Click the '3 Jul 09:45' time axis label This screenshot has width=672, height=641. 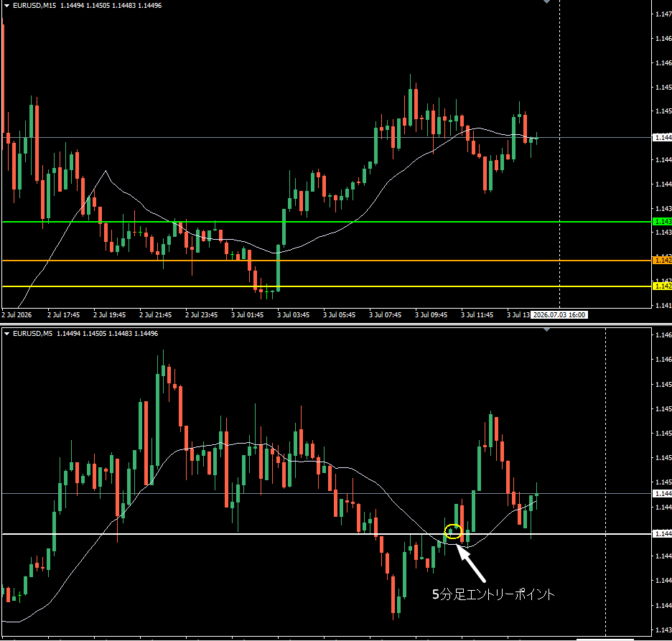(431, 315)
